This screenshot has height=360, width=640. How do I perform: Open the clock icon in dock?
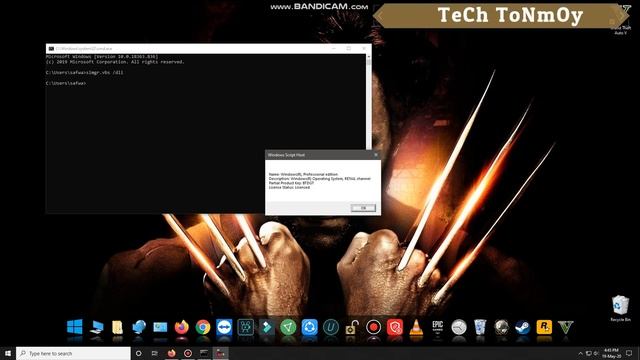(x=459, y=327)
